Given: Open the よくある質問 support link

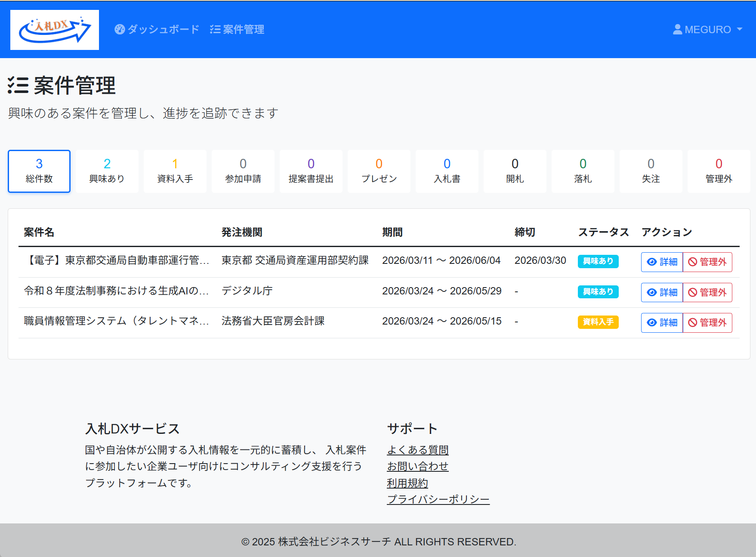Looking at the screenshot, I should [418, 449].
